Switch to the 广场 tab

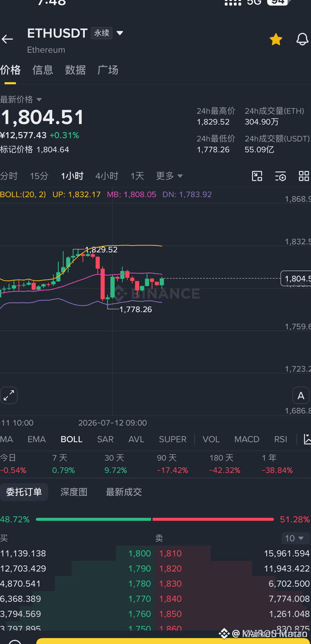point(108,70)
